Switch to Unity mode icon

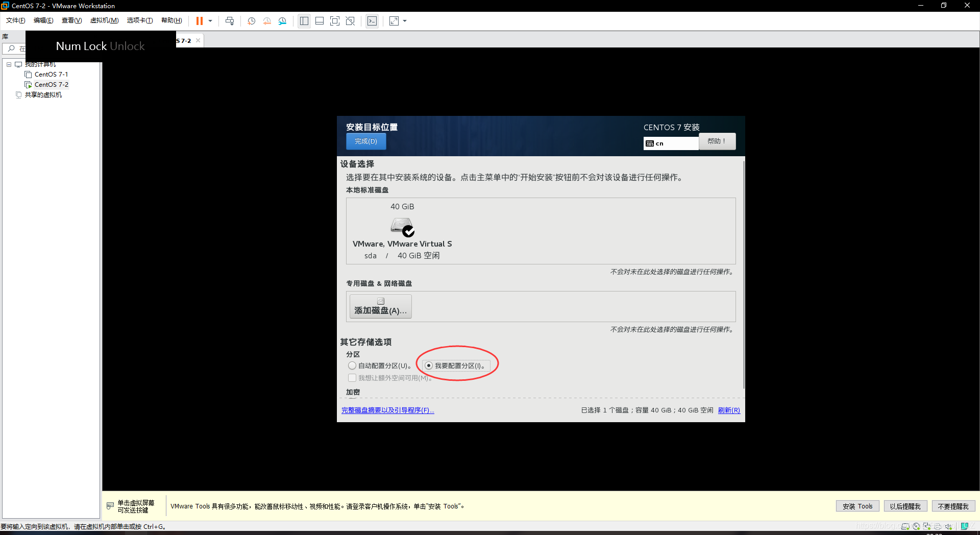click(350, 21)
